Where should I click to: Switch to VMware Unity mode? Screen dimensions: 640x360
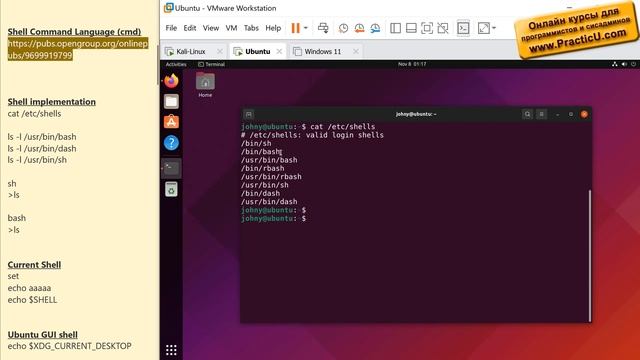point(443,28)
